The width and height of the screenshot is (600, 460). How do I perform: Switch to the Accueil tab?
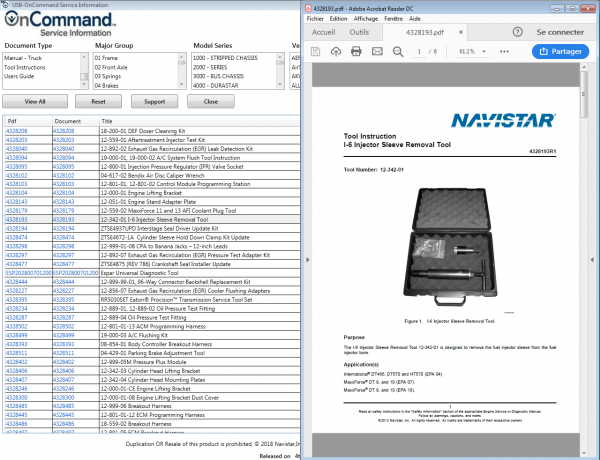[x=323, y=32]
